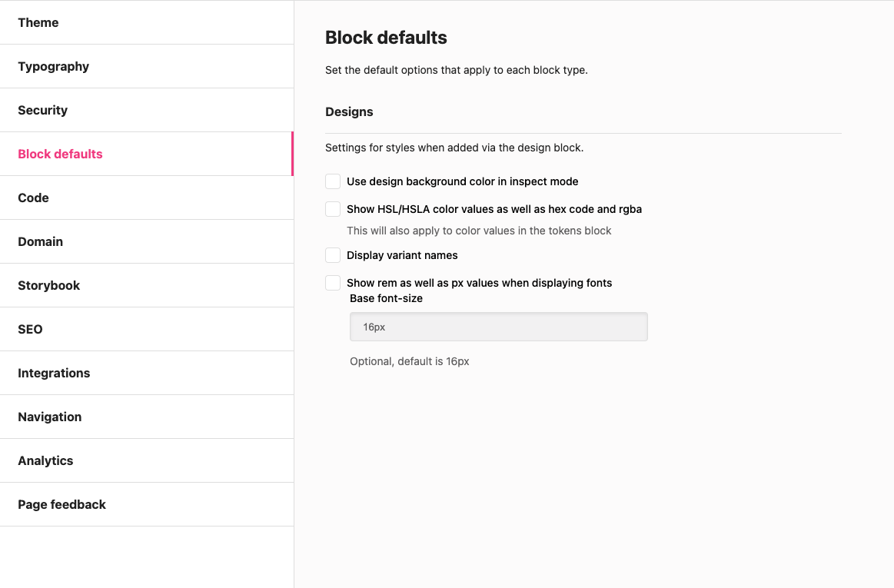The height and width of the screenshot is (588, 894).
Task: Open the Theme settings section
Action: 147,22
